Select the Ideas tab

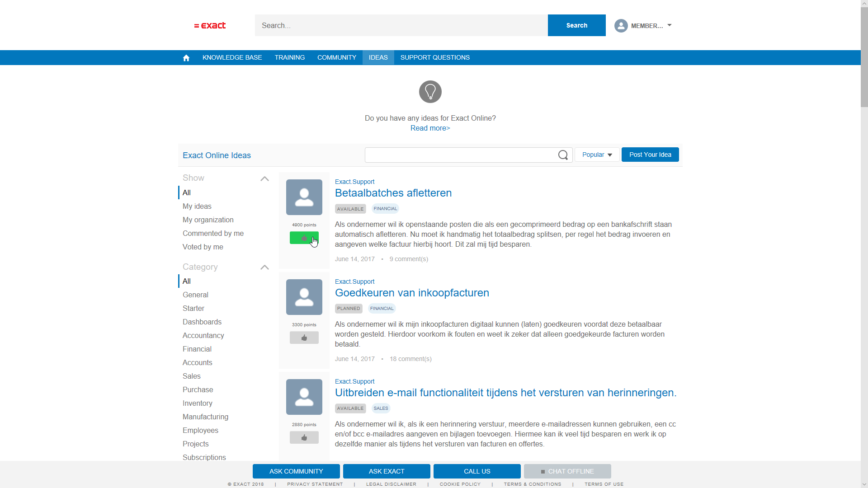[x=378, y=57]
